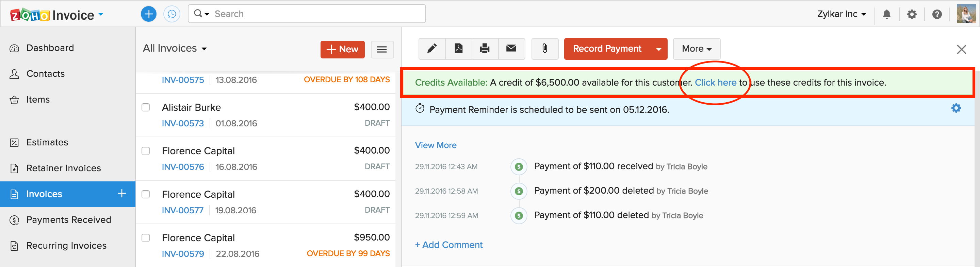Screen dimensions: 980x267
Task: Open the blue quick create plus icon
Action: 148,14
